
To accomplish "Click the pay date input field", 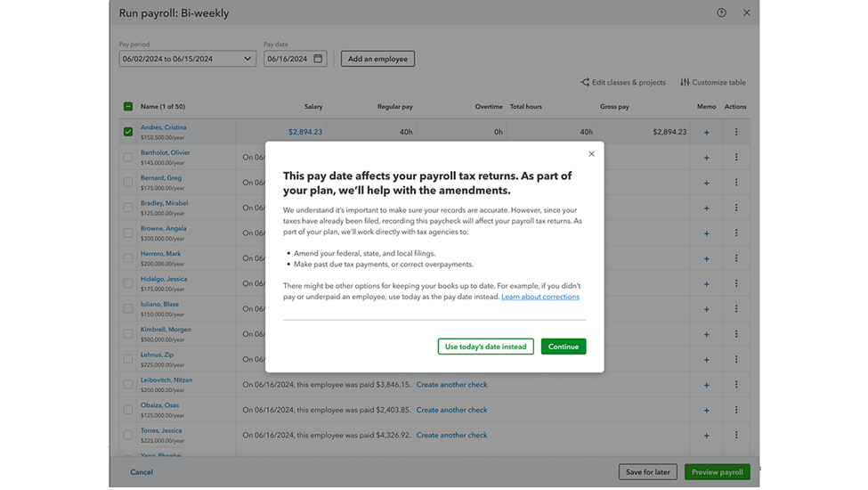I will [287, 59].
